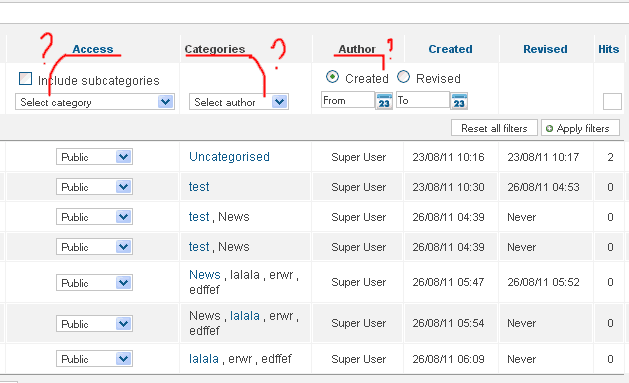629x383 pixels.
Task: Open lalala link in 26/08/11 06:09 row
Action: [204, 359]
